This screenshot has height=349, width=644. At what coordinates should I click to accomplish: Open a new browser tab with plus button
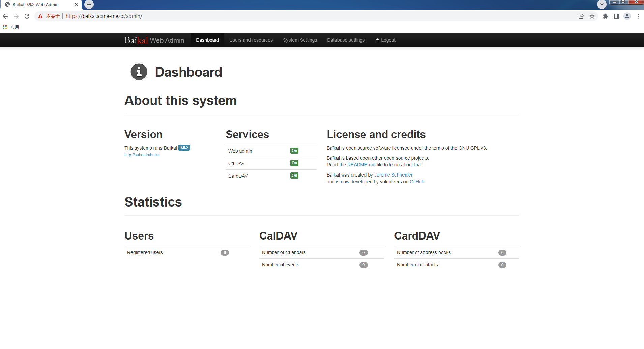pyautogui.click(x=89, y=4)
